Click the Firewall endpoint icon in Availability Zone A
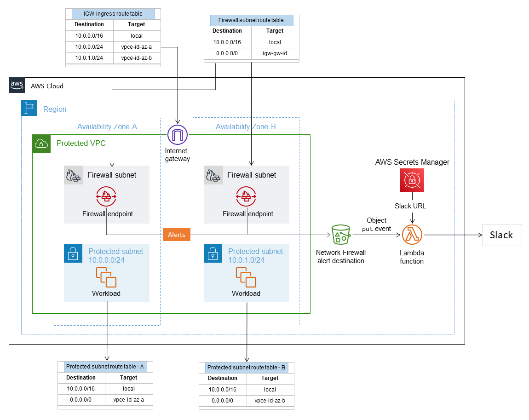 (x=106, y=196)
